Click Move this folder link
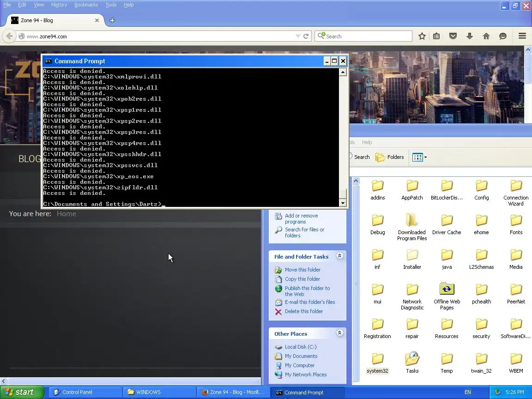The width and height of the screenshot is (532, 399). pos(302,270)
